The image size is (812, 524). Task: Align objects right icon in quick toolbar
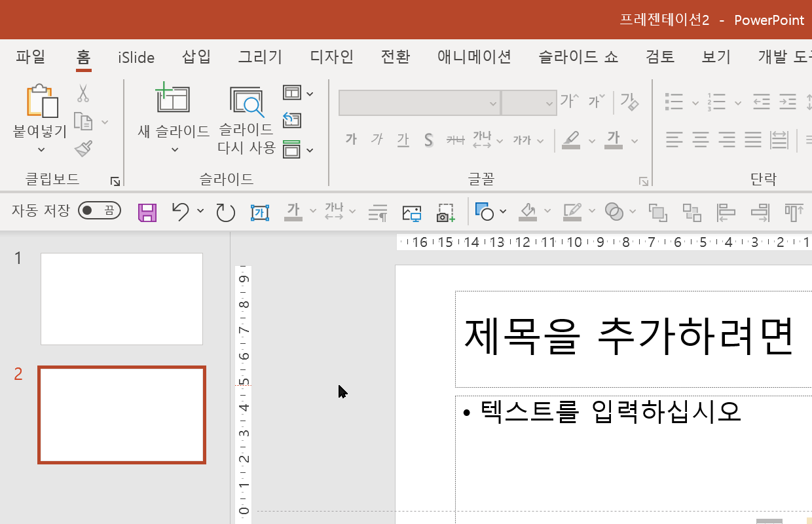[x=760, y=212]
